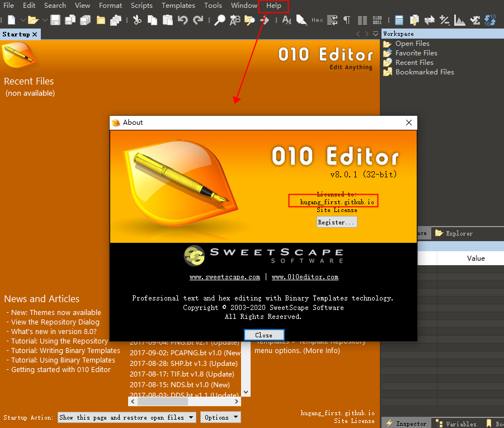The image size is (504, 428).
Task: Toggle word wrap toolbar icon
Action: (332, 20)
